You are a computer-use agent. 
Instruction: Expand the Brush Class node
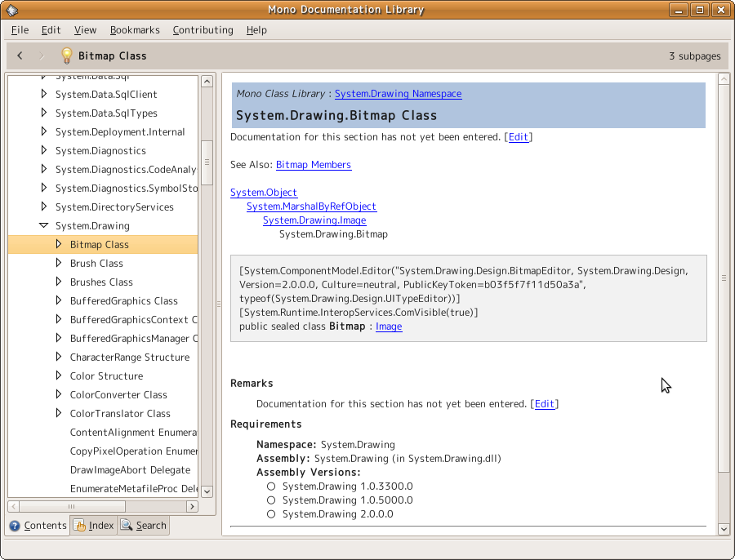click(x=59, y=262)
